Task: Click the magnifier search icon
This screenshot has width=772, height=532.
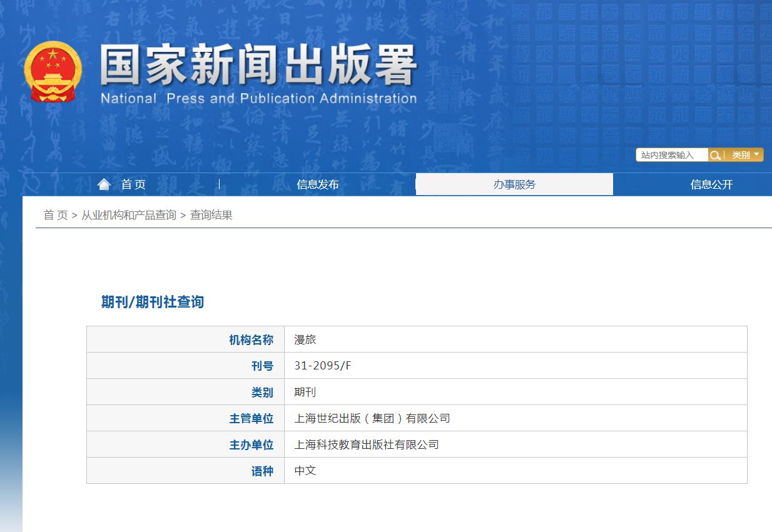Action: pos(716,154)
